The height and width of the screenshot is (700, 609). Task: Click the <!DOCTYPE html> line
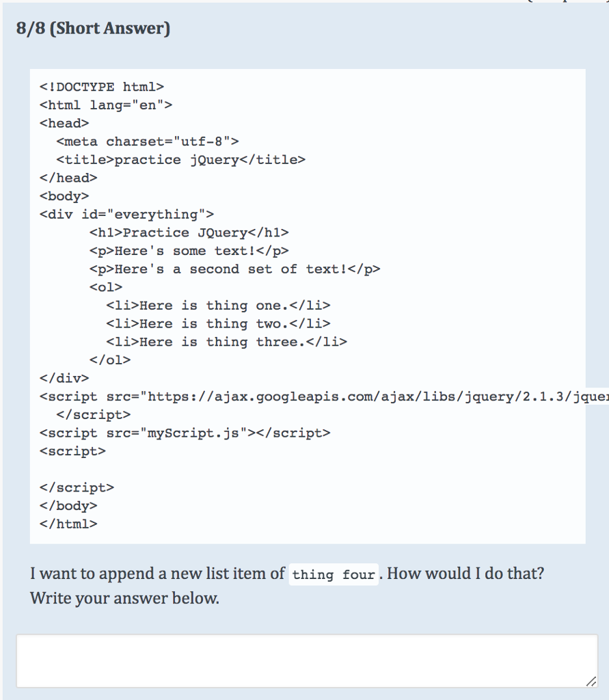click(101, 87)
